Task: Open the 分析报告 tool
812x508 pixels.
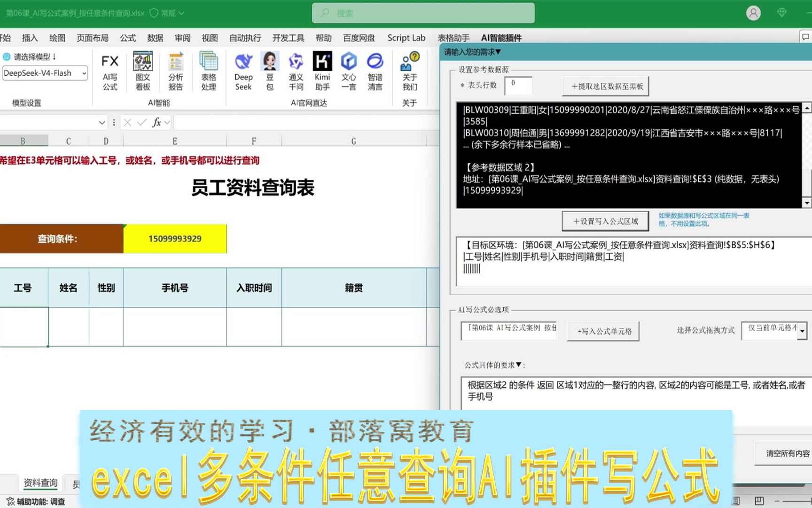Action: (x=176, y=71)
